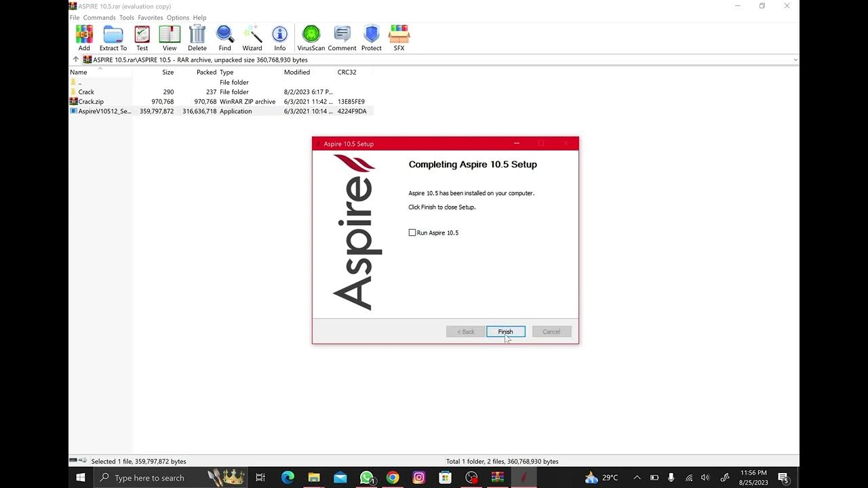The width and height of the screenshot is (868, 488).
Task: Open weather widget showing 29°C
Action: (601, 478)
